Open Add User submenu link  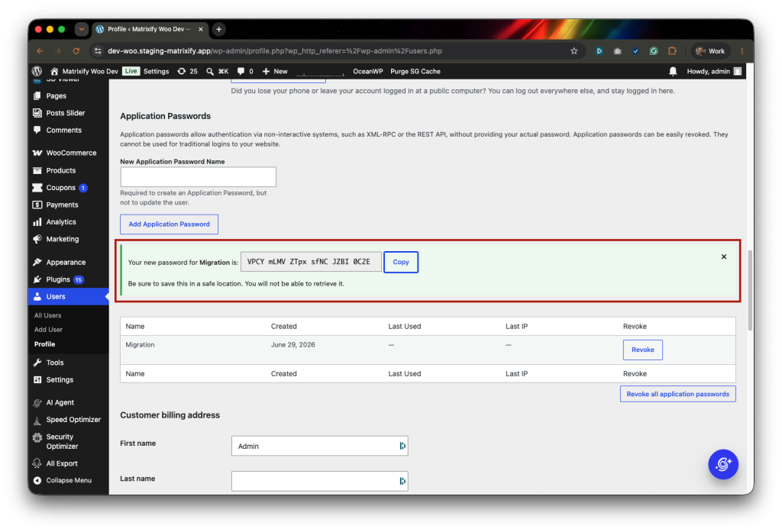pyautogui.click(x=48, y=330)
